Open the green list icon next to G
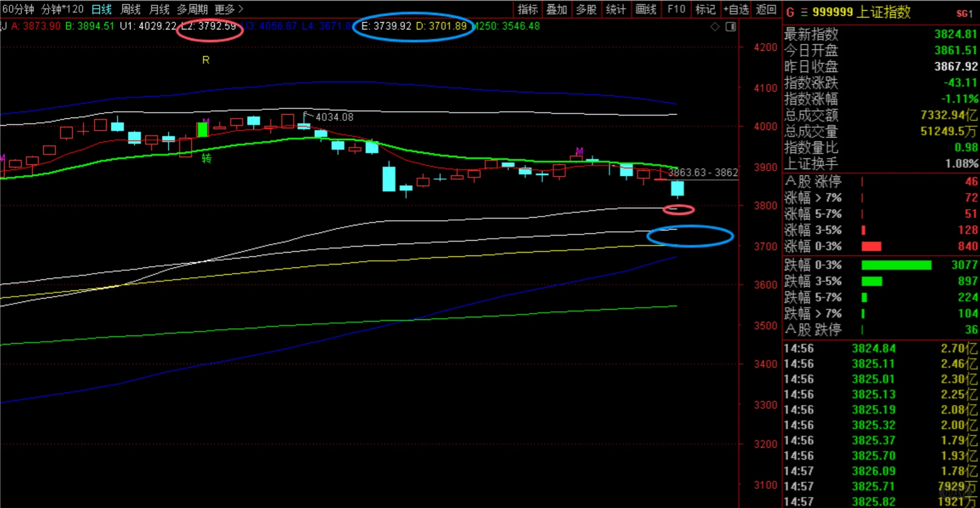The height and width of the screenshot is (508, 980). [804, 12]
